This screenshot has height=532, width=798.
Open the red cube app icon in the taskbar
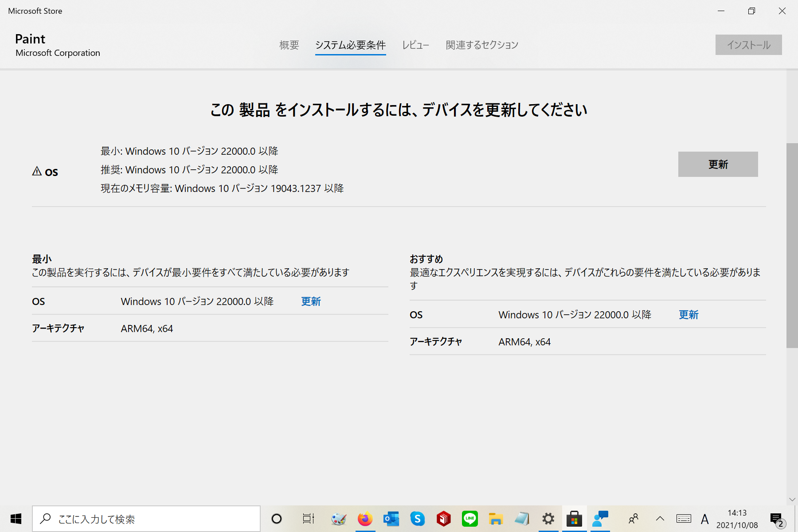coord(444,519)
